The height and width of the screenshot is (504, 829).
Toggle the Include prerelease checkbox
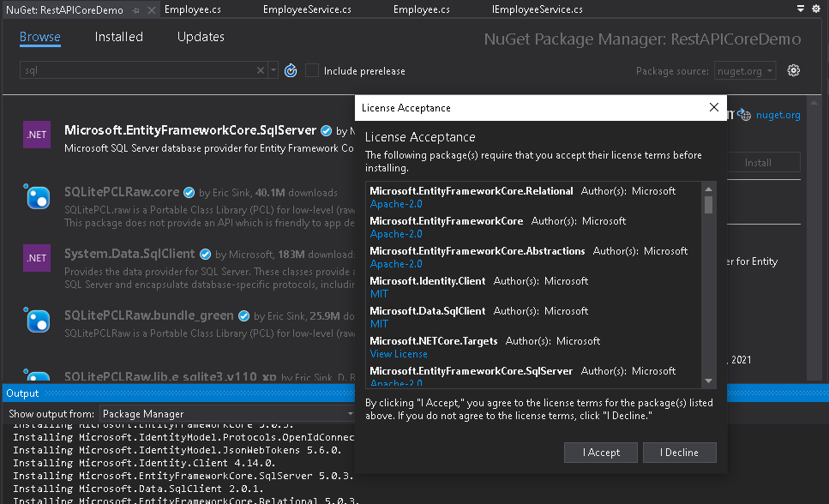pos(313,70)
